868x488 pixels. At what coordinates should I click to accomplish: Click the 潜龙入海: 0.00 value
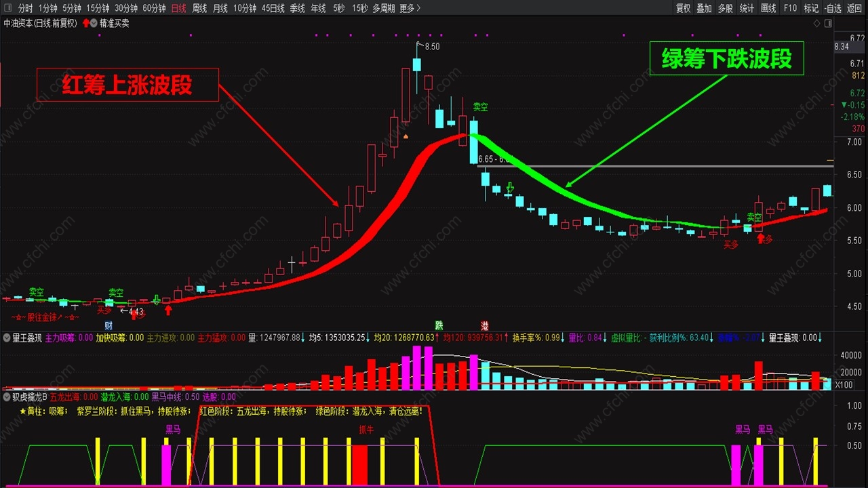point(124,397)
